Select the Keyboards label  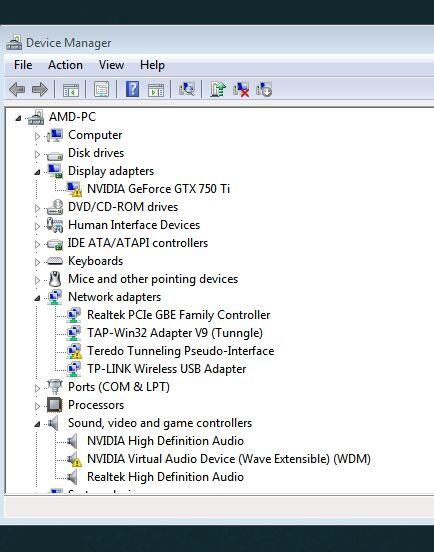pos(95,261)
